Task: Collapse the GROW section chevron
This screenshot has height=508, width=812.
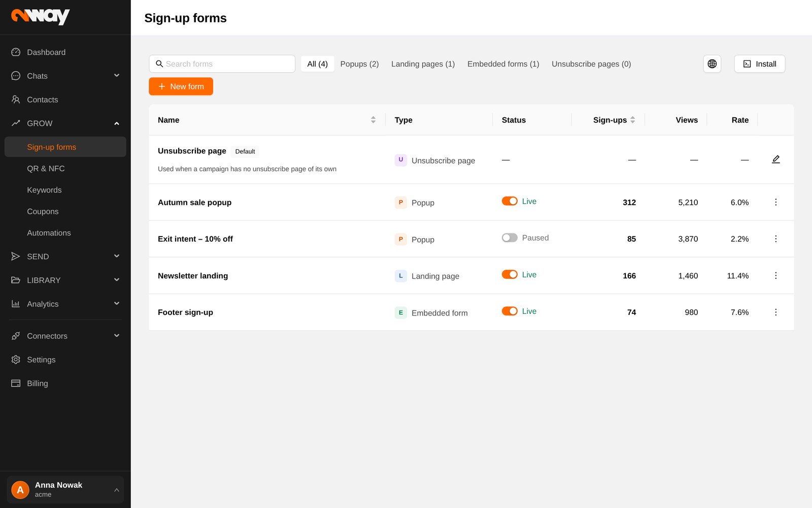Action: (117, 123)
